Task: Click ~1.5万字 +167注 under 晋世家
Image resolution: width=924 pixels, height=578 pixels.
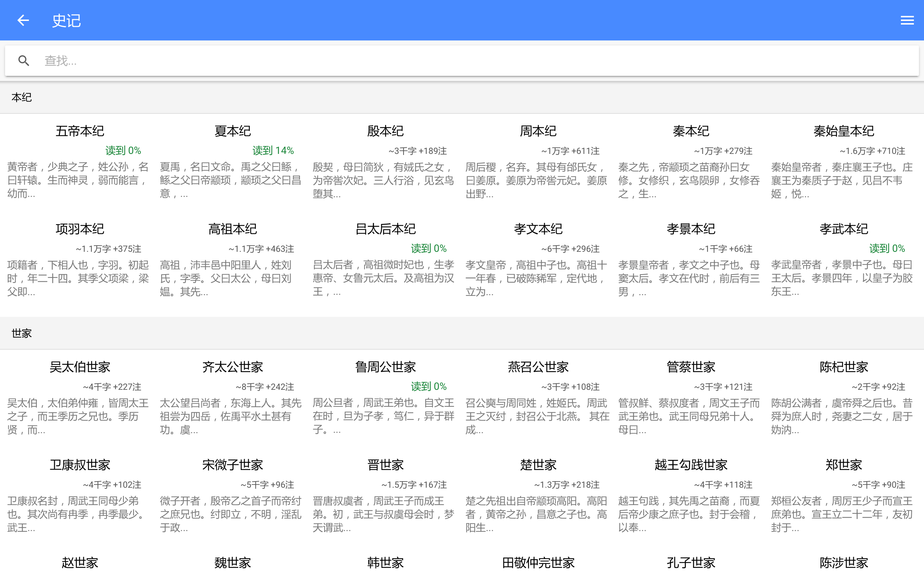Action: tap(414, 485)
